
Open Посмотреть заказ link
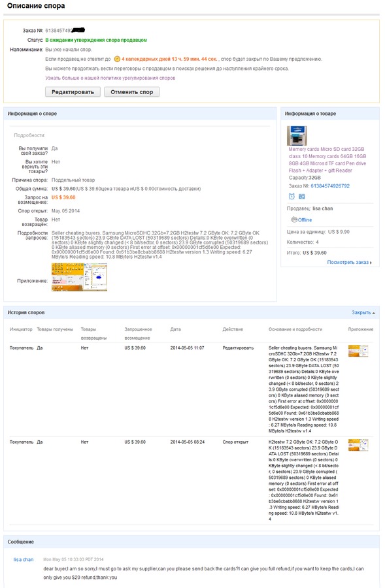(x=349, y=262)
